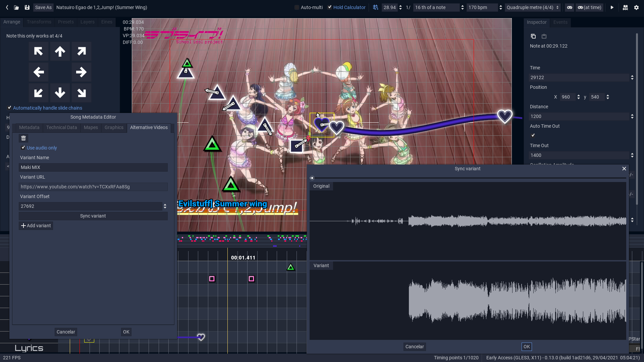Viewport: 644px width, 362px height.
Task: Select the up-left arrow arrange button
Action: point(39,51)
